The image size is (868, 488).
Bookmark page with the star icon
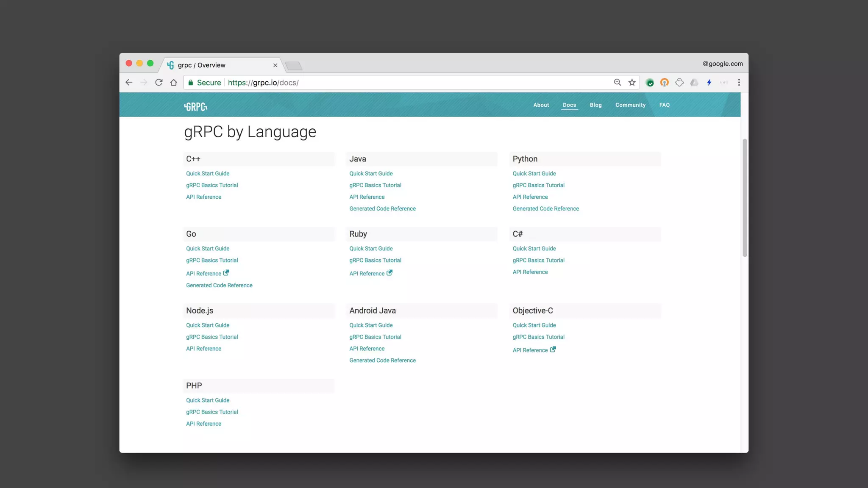[632, 83]
